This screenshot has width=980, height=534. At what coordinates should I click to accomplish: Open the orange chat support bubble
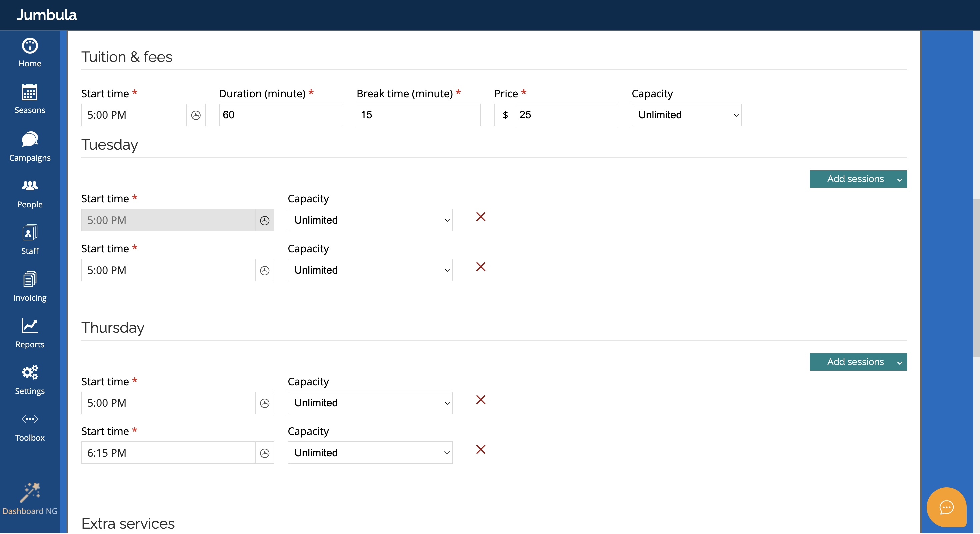point(946,507)
